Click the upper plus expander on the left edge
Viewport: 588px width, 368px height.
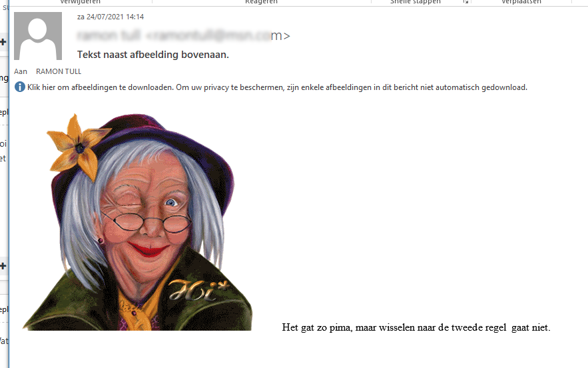click(x=3, y=42)
